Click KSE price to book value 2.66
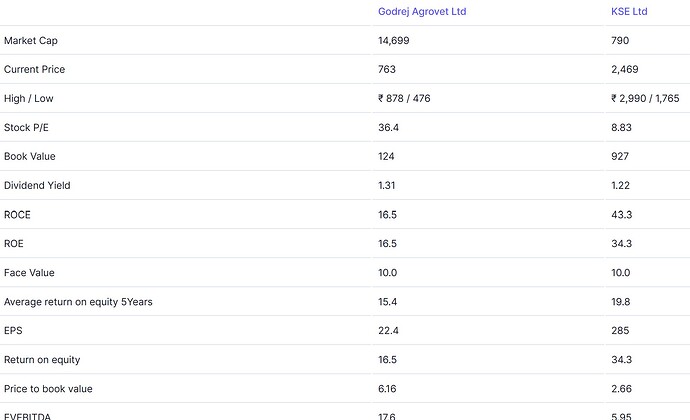Viewport: 690px width, 420px height. pos(621,389)
